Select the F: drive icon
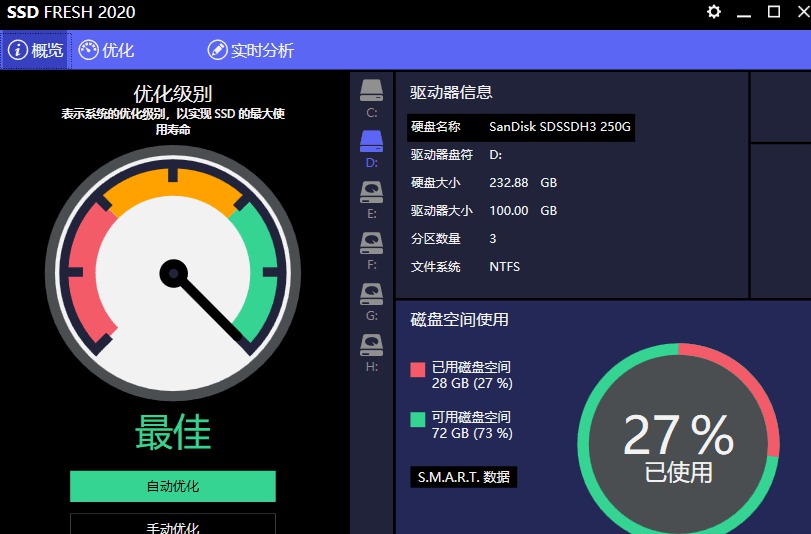The height and width of the screenshot is (534, 811). 371,243
